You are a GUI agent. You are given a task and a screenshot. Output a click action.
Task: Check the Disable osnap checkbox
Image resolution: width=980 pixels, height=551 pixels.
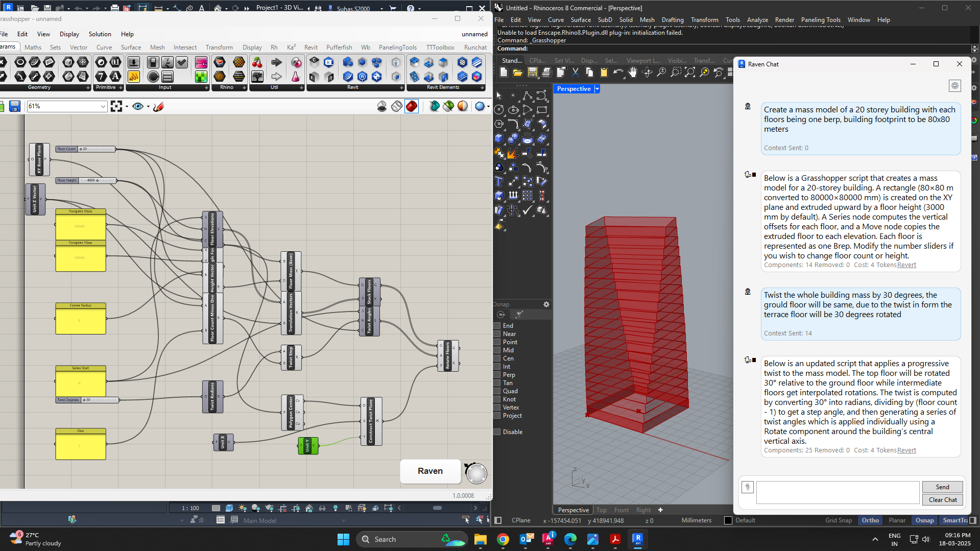click(x=497, y=432)
